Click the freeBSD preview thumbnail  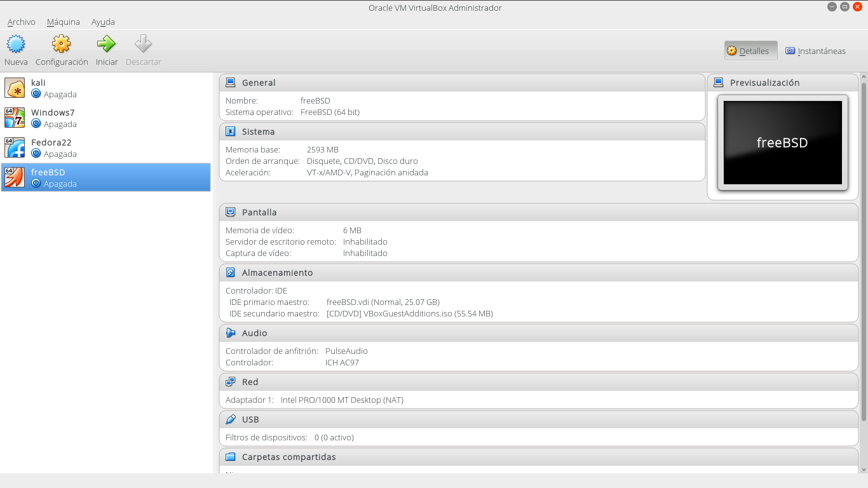[x=783, y=143]
